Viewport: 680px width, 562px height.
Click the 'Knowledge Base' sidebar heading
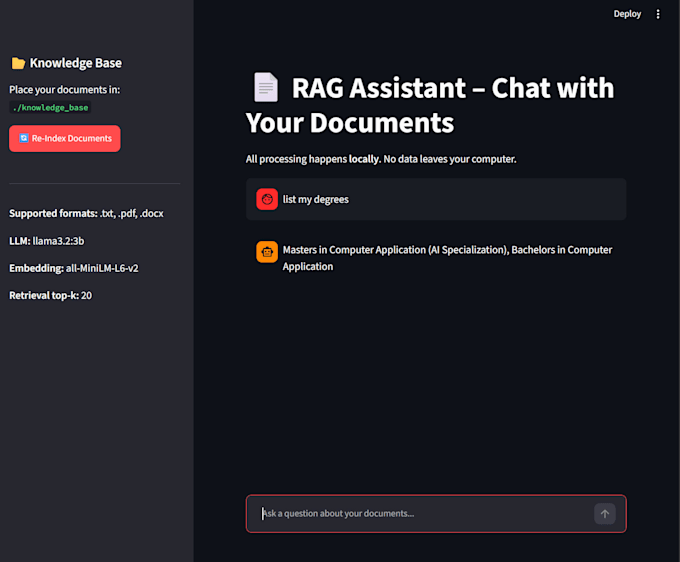click(76, 63)
